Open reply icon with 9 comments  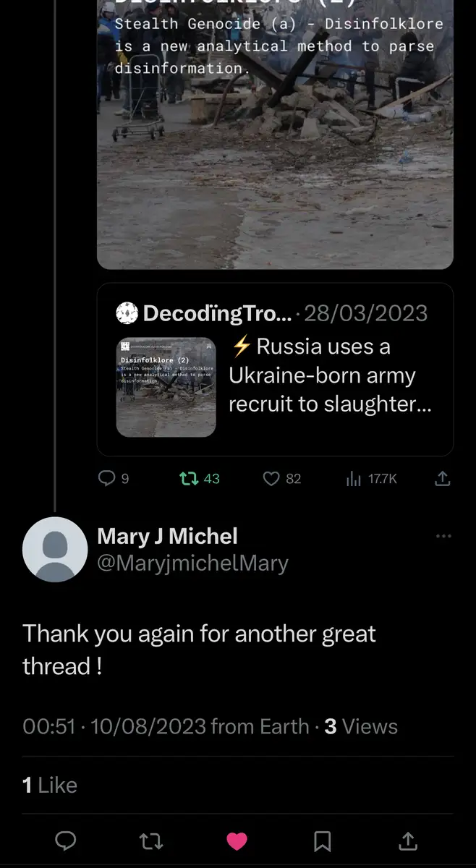pyautogui.click(x=107, y=478)
